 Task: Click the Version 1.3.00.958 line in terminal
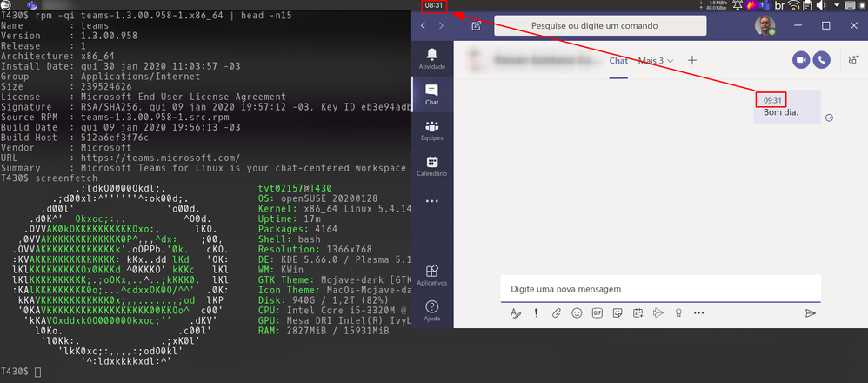coord(70,36)
